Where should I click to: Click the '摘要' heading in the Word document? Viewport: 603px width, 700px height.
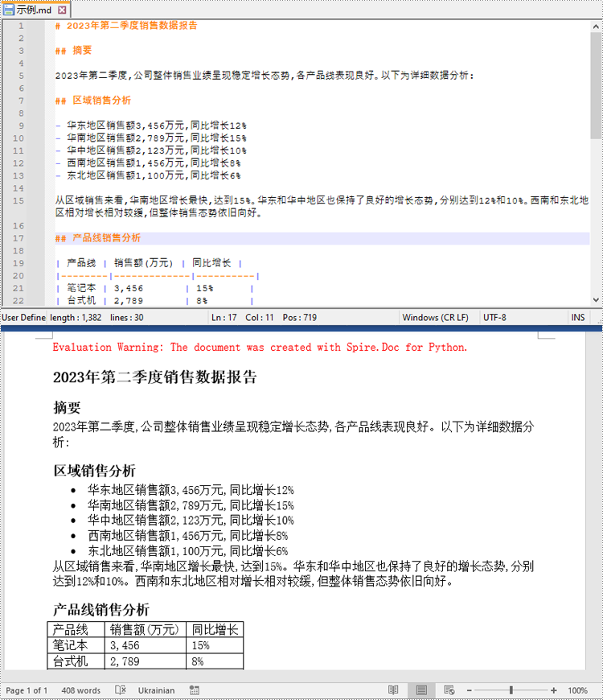67,407
